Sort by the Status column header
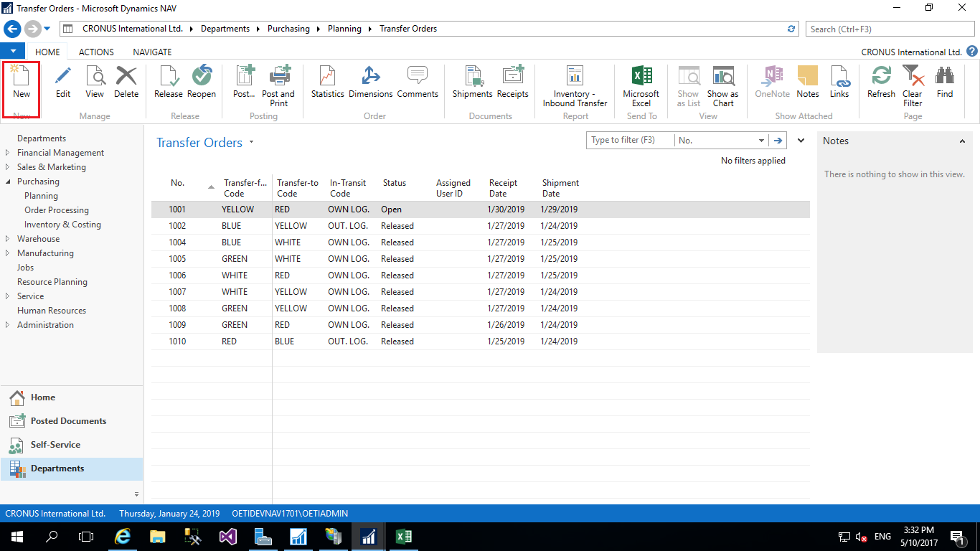The image size is (980, 551). click(395, 183)
